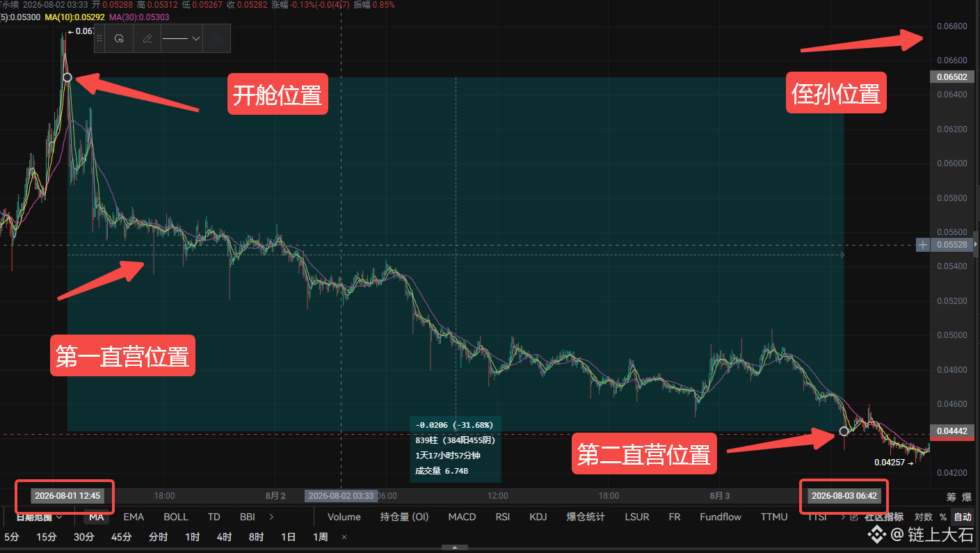Click the 0.04257 low price marker
980x553 pixels.
[x=894, y=462]
